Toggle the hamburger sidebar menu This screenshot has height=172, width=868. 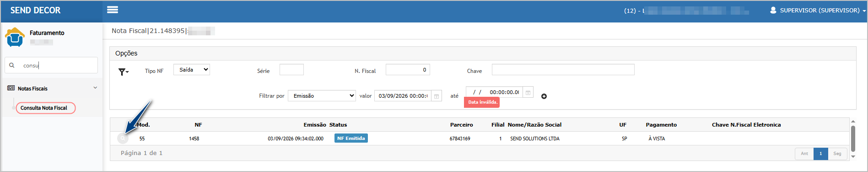(x=113, y=10)
